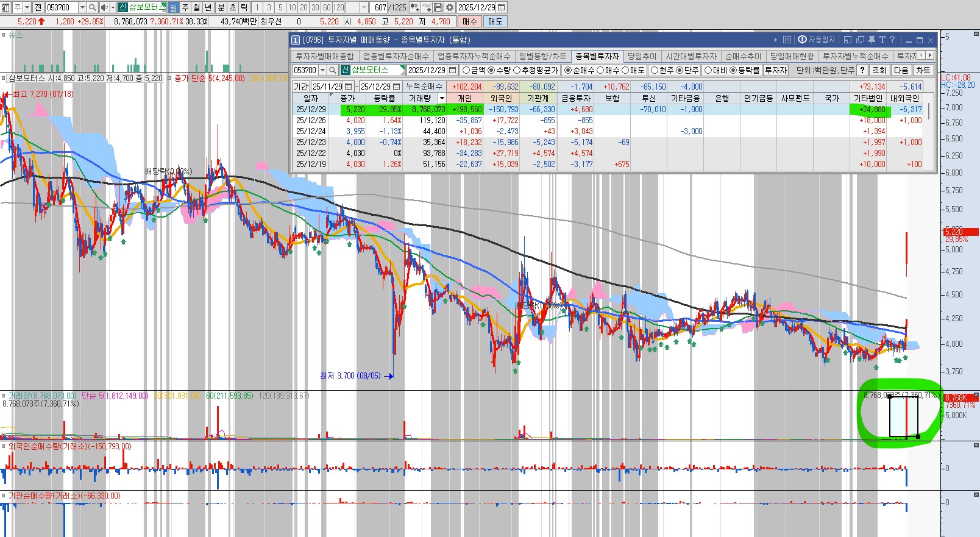Open the dropdown arrow beside speaker icon
This screenshot has width=980, height=537.
(x=113, y=7)
